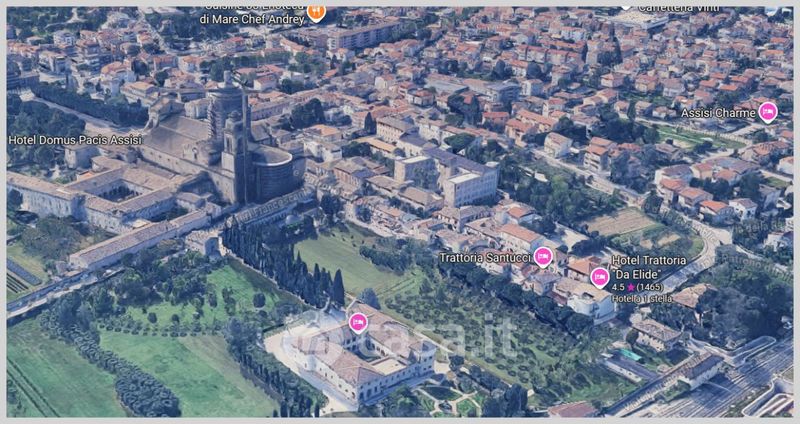
Task: Click the orange restaurant icon for Chef Andrey
Action: point(316,12)
